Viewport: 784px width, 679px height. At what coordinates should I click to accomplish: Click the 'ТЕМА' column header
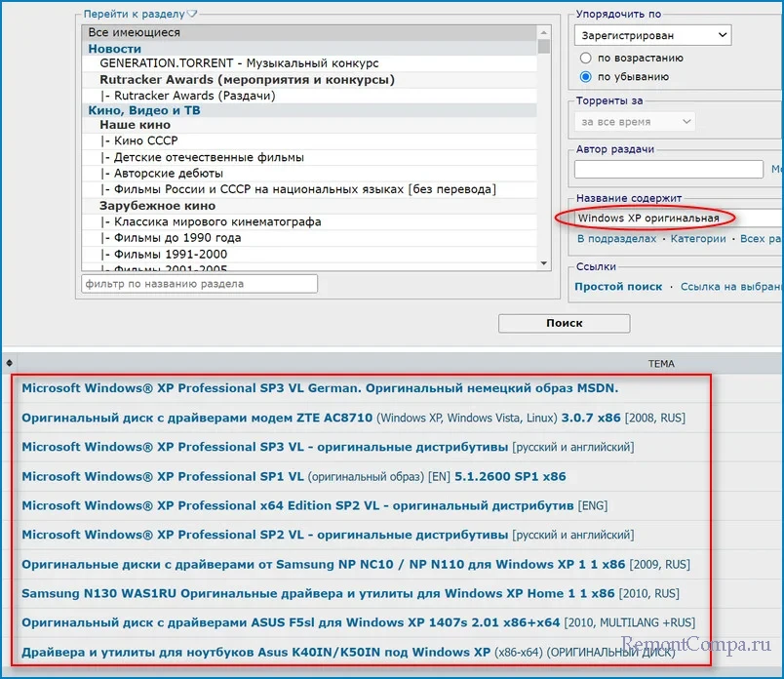[661, 363]
